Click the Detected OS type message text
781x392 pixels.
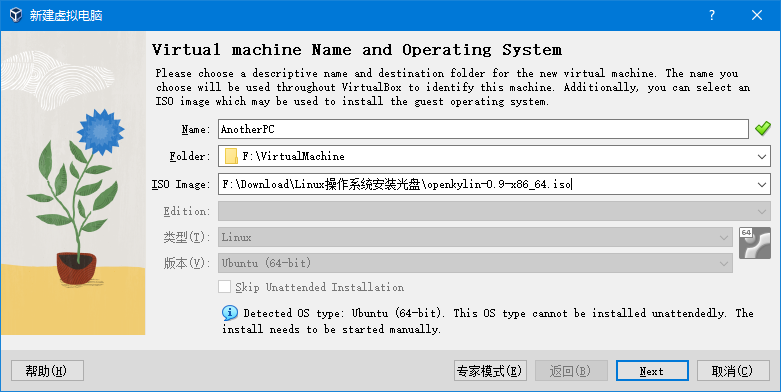pyautogui.click(x=487, y=321)
